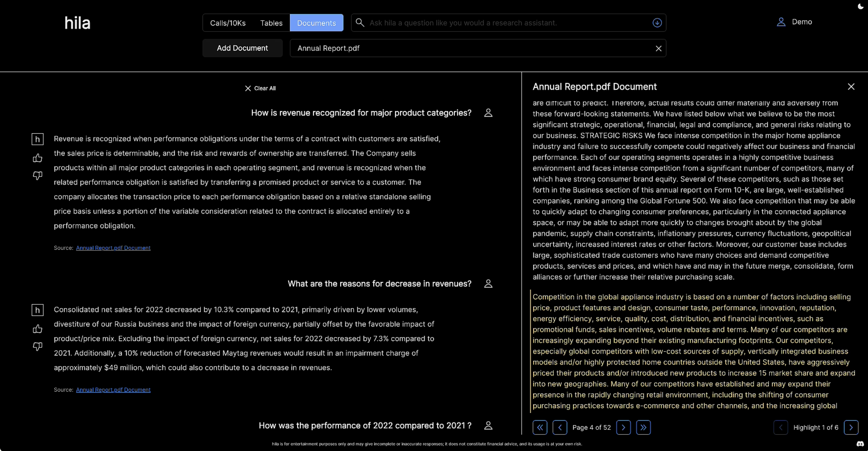Click the Add Document button
The width and height of the screenshot is (868, 451).
(x=242, y=48)
